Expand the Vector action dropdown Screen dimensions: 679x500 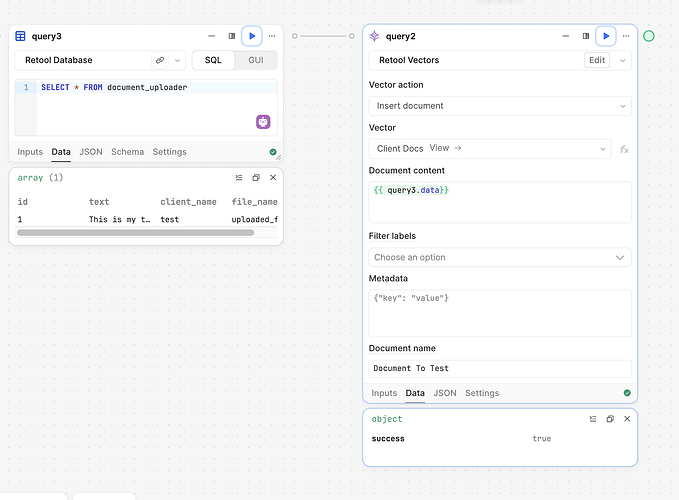click(x=500, y=106)
